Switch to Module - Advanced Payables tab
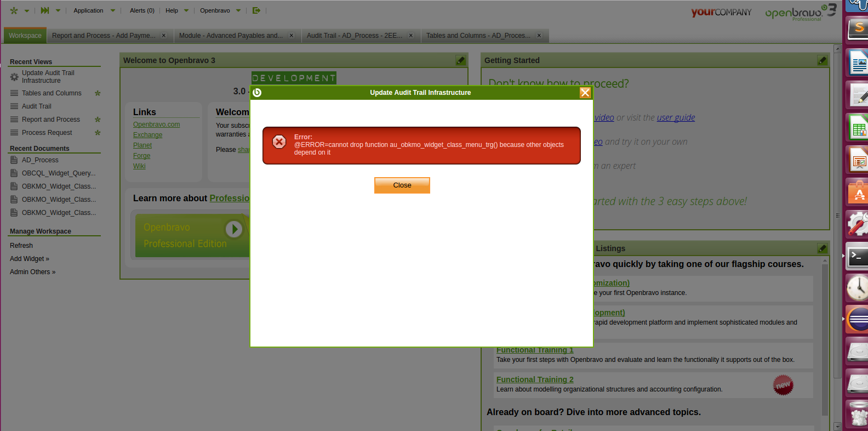The height and width of the screenshot is (431, 868). 231,36
